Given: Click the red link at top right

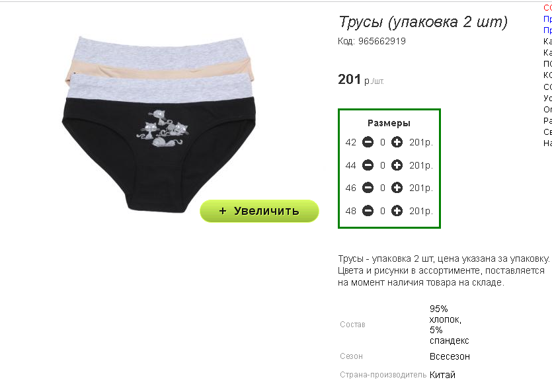Looking at the screenshot, I should point(547,8).
